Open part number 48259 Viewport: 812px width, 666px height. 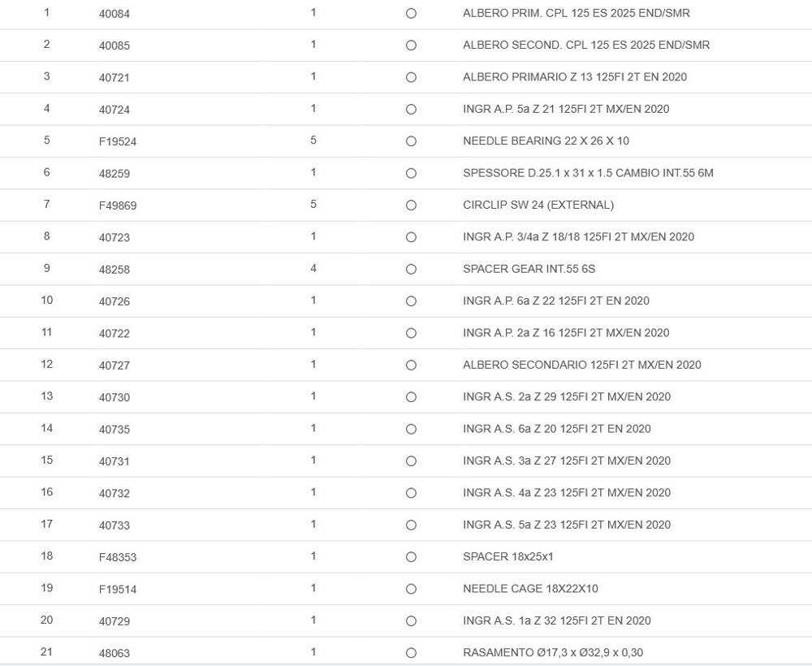pyautogui.click(x=114, y=174)
